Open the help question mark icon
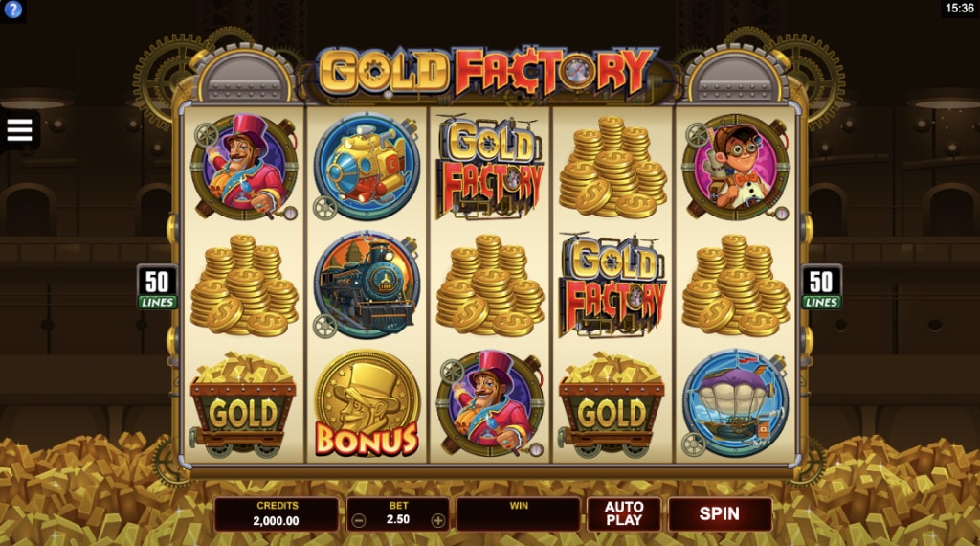This screenshot has width=980, height=546. point(12,10)
